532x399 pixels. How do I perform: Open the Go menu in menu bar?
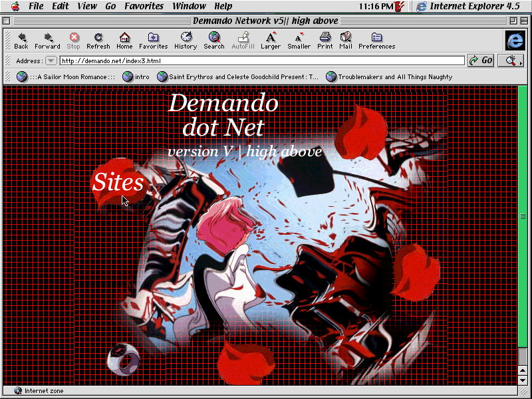(x=110, y=7)
